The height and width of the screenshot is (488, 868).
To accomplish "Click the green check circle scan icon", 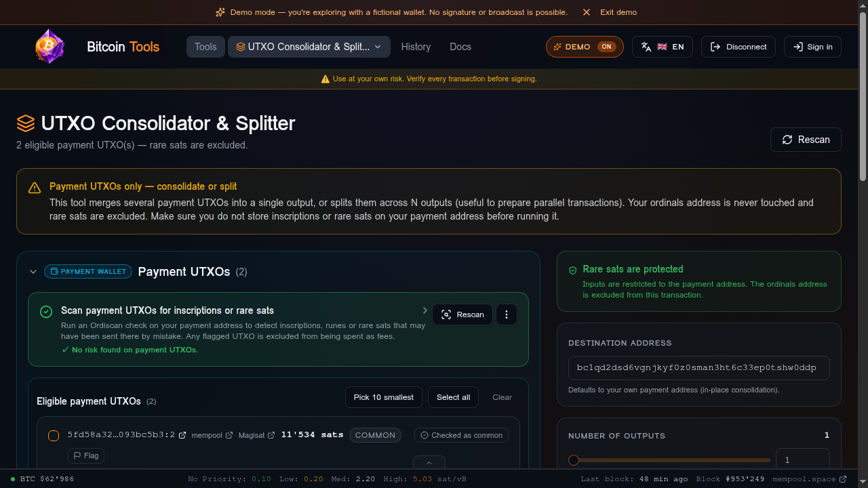I will (x=46, y=312).
